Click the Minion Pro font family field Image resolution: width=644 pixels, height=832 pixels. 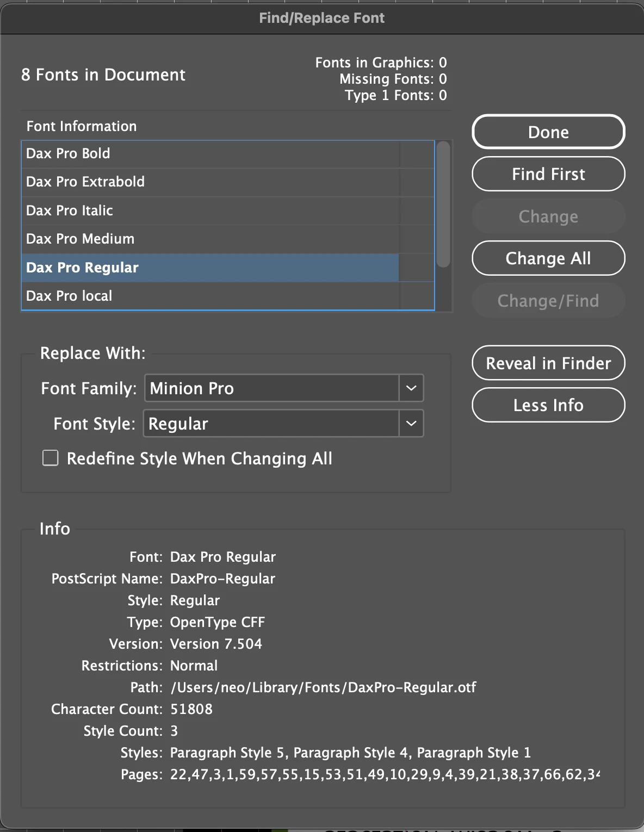[272, 388]
